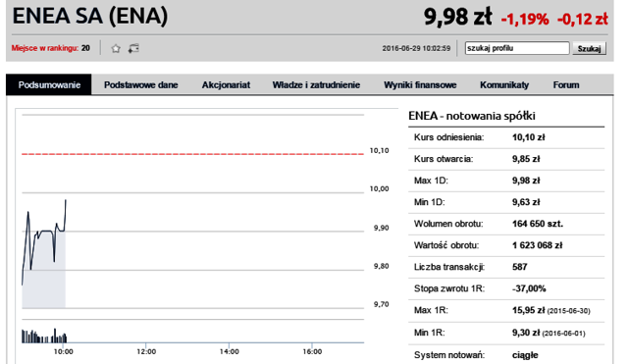Click Wolumen obrotu value 164 650 szt.
Viewport: 628px width, 364px height.
[x=538, y=224]
